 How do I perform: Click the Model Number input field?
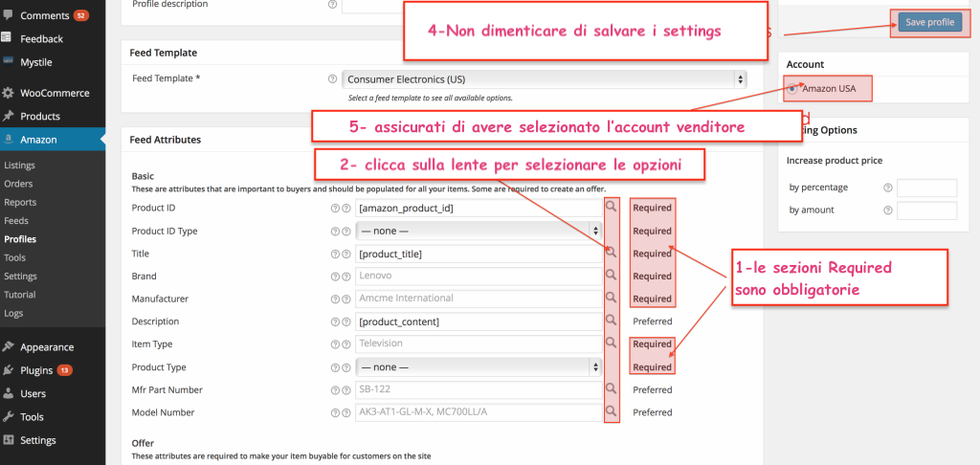click(x=479, y=412)
